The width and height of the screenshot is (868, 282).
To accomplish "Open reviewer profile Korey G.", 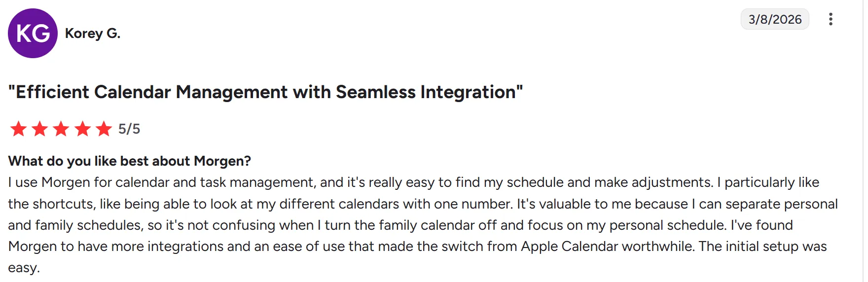I will 93,33.
